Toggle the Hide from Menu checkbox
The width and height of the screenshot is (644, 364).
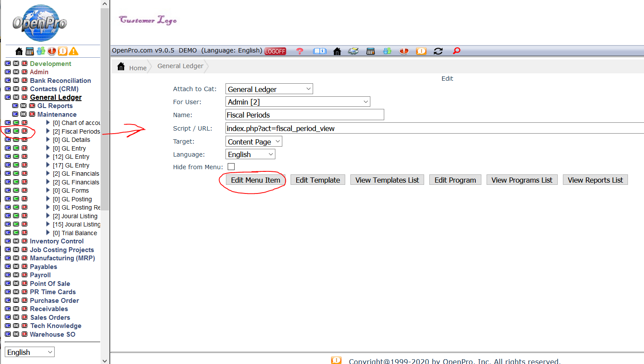(x=231, y=167)
